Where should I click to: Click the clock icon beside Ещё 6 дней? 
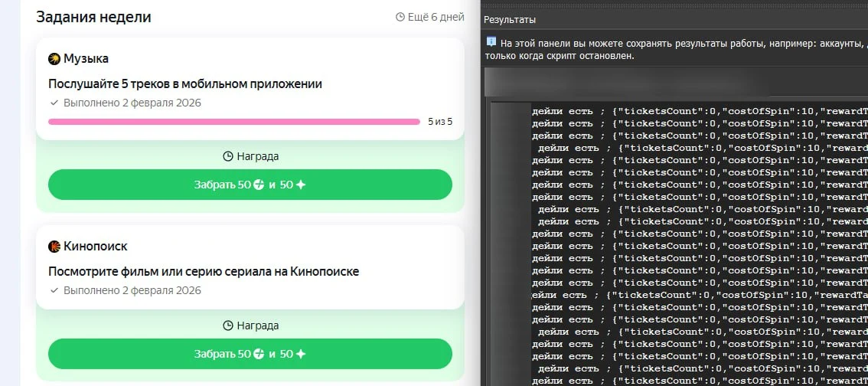[400, 17]
